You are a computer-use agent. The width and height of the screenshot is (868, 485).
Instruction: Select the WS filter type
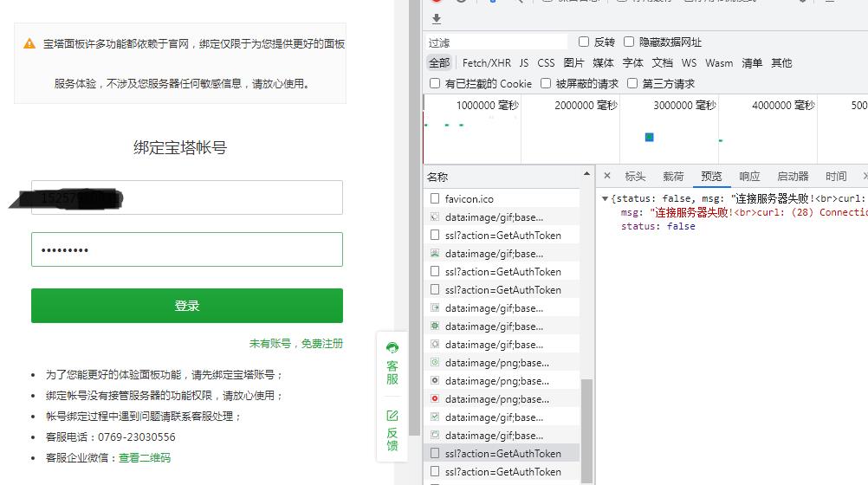pos(689,63)
